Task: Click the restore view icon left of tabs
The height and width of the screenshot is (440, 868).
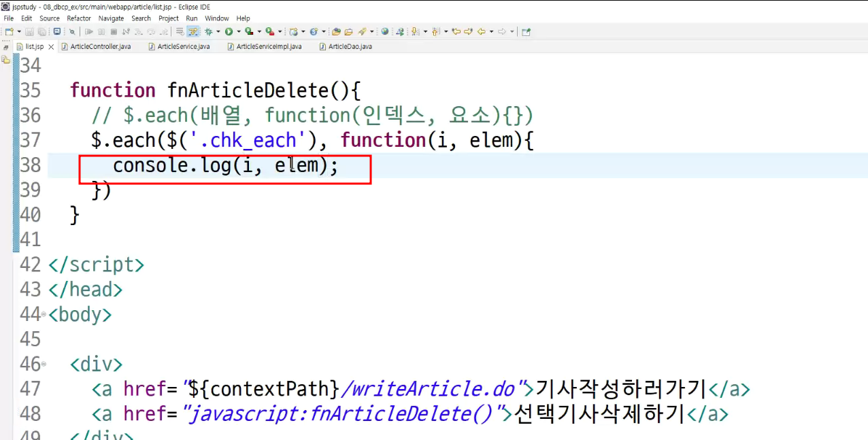Action: 5,47
